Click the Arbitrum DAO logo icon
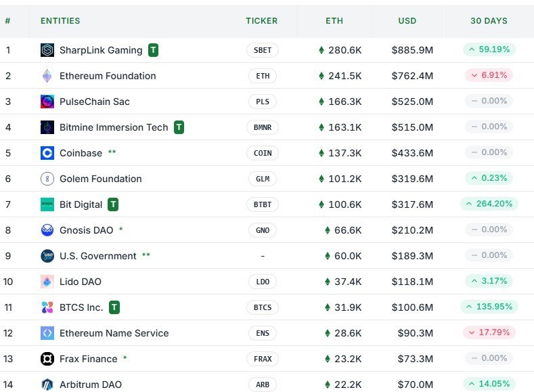Screen dimensions: 534x392 pos(47,385)
